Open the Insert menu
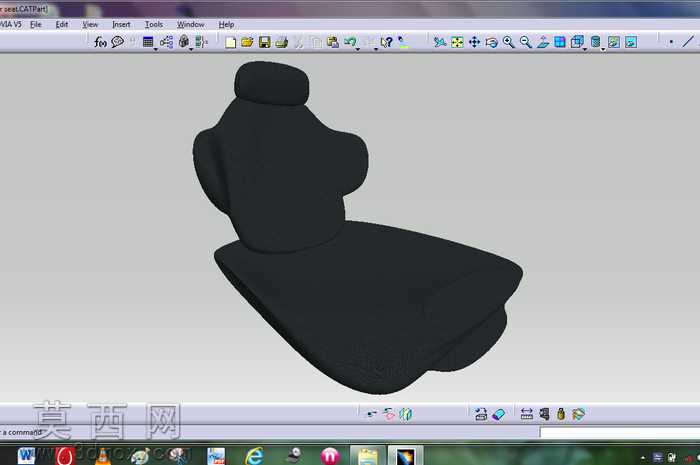The image size is (700, 465). [121, 25]
